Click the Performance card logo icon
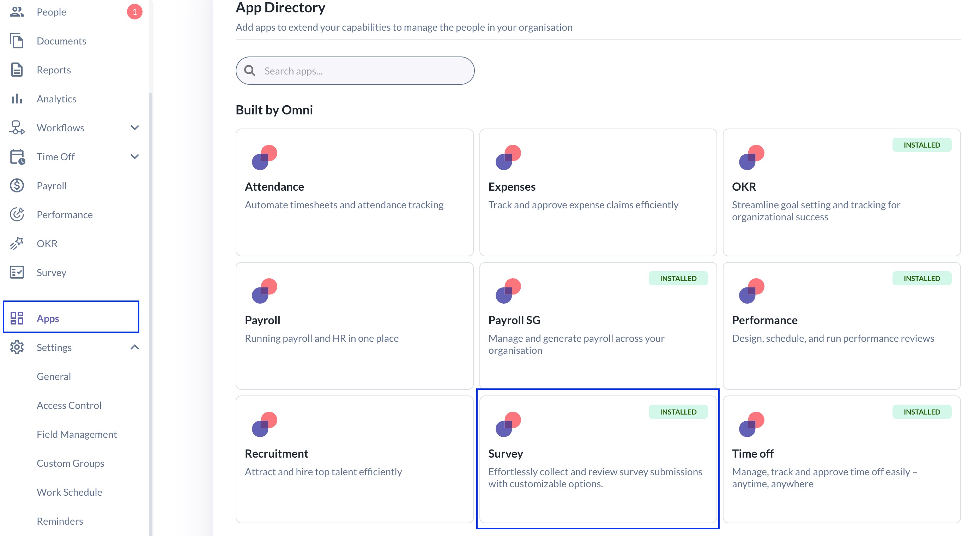 click(751, 291)
